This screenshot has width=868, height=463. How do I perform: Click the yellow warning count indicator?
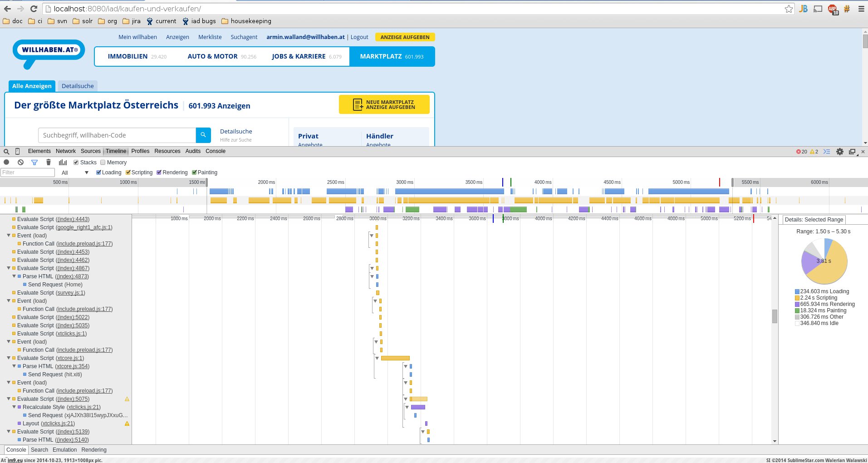click(x=814, y=152)
